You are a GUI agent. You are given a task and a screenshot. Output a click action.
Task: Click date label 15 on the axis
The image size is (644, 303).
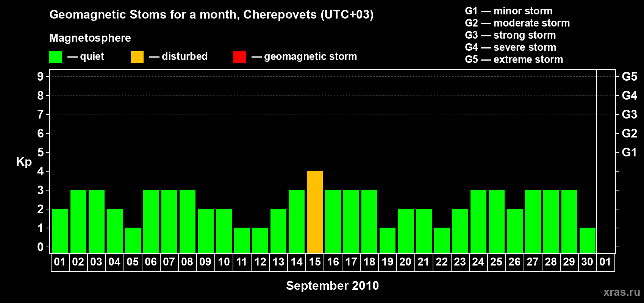pyautogui.click(x=315, y=262)
